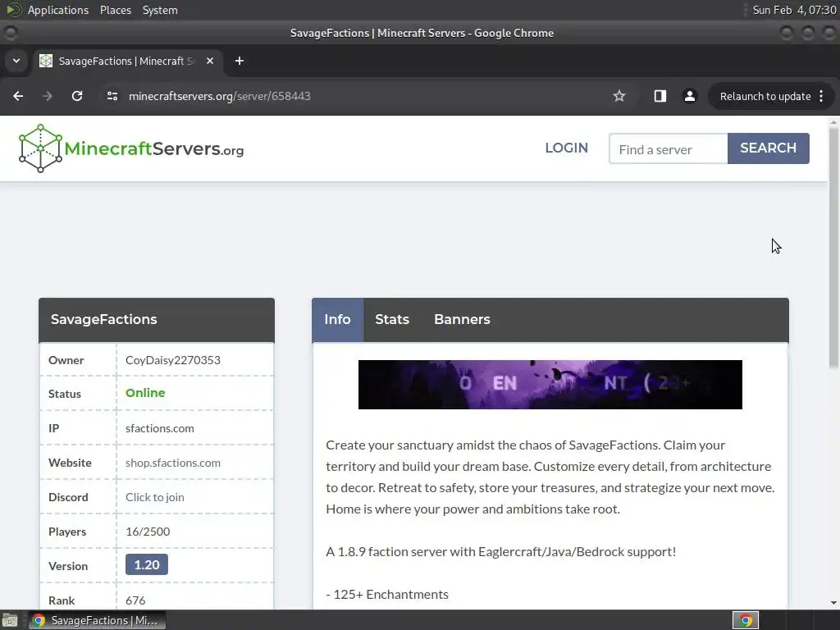Open the Applications menu
This screenshot has height=630, width=840.
(x=58, y=10)
